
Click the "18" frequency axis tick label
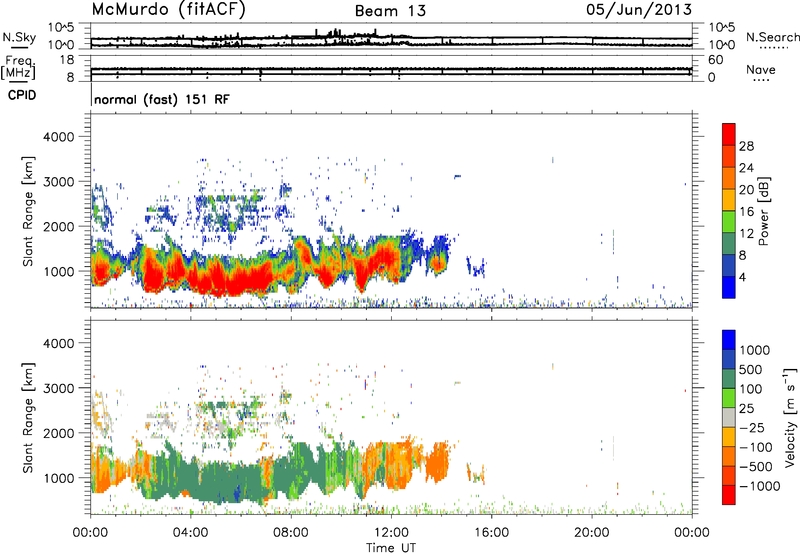(67, 60)
